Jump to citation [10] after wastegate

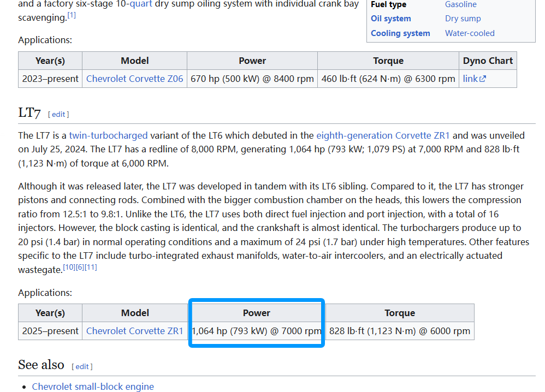69,267
